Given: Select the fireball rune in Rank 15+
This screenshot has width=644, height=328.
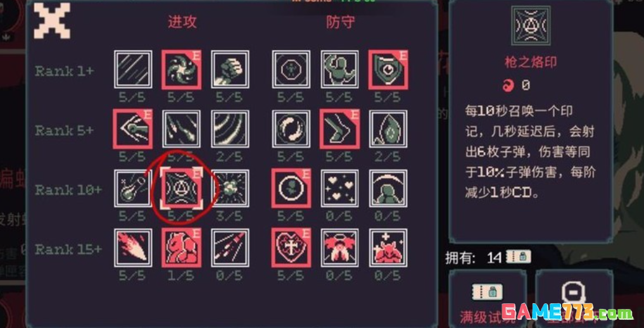Looking at the screenshot, I should click(133, 248).
